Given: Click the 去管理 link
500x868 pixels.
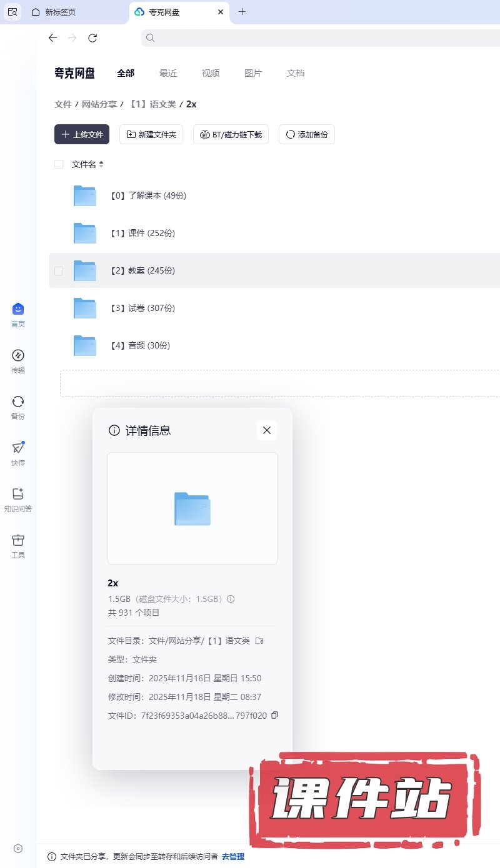Looking at the screenshot, I should 233,856.
